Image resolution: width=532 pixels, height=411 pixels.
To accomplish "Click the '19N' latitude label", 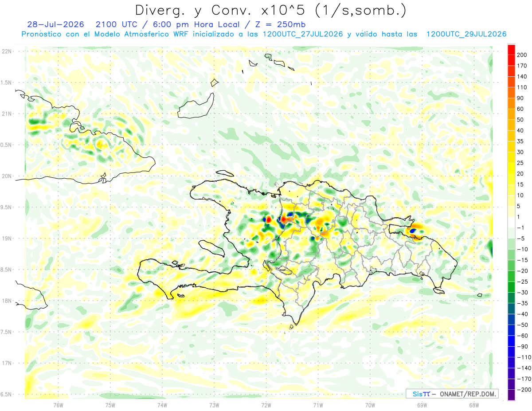I will pyautogui.click(x=6, y=238).
